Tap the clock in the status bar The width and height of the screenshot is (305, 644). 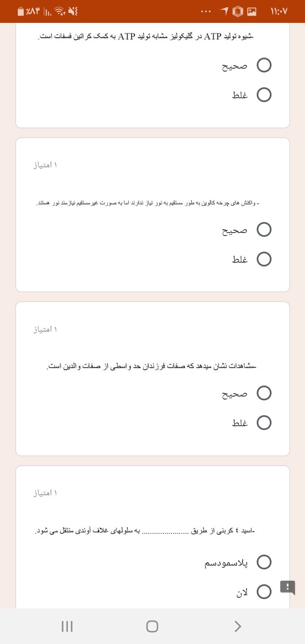tap(279, 11)
